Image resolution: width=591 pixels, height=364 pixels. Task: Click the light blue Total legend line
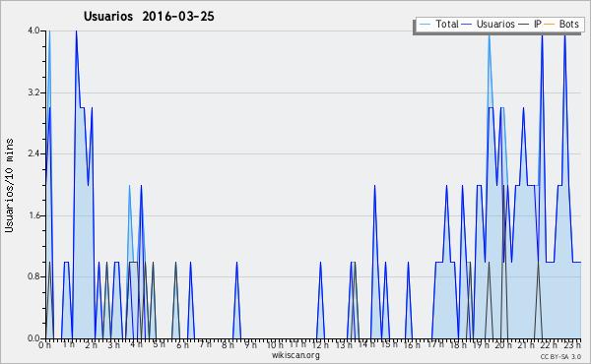click(425, 25)
